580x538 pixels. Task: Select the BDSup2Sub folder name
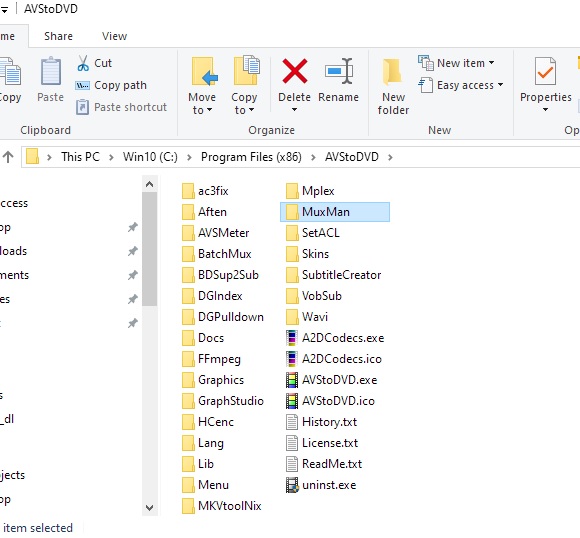coord(228,275)
